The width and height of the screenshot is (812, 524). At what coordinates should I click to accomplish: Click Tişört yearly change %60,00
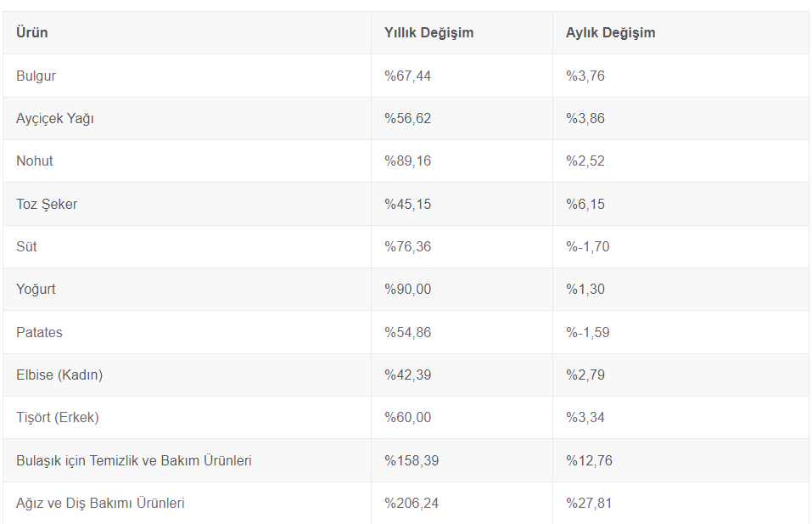[407, 417]
